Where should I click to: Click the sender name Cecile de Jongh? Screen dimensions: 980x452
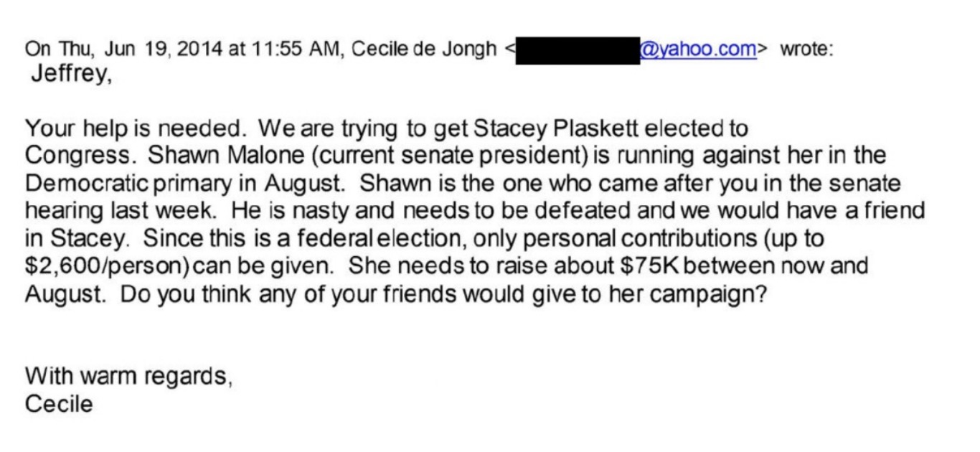coord(424,50)
